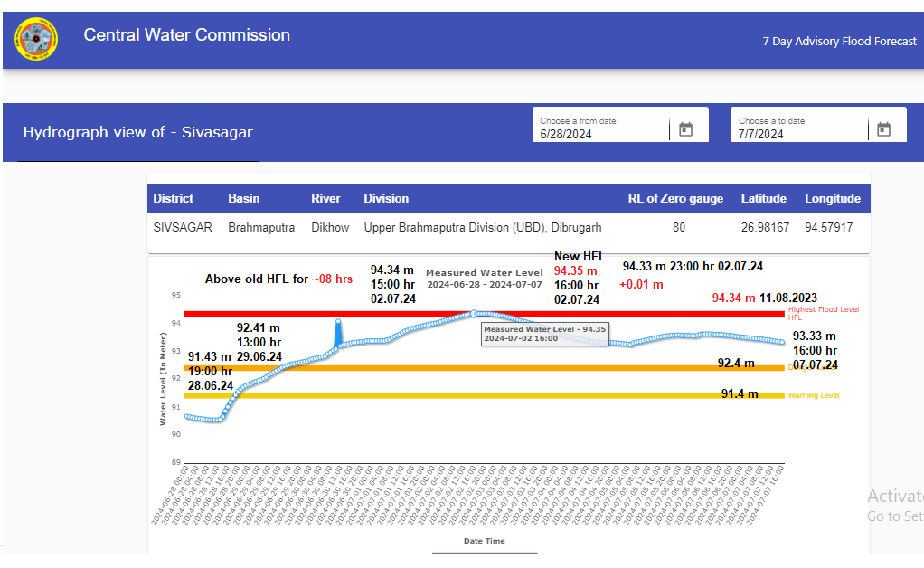Click the Central Water Commission title text
This screenshot has height=568, width=924.
[187, 35]
